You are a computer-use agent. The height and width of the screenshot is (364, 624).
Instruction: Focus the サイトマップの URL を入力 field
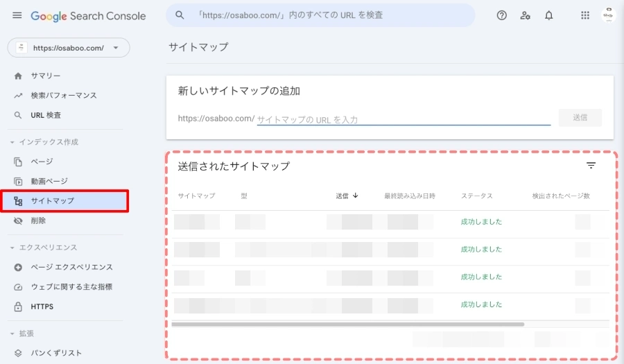point(404,119)
